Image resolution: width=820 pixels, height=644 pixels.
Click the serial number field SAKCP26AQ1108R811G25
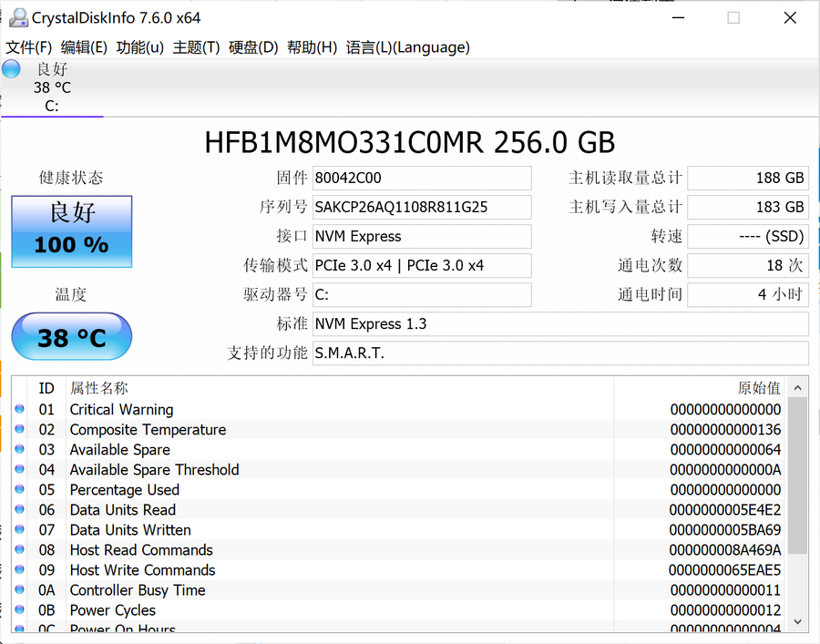[422, 208]
